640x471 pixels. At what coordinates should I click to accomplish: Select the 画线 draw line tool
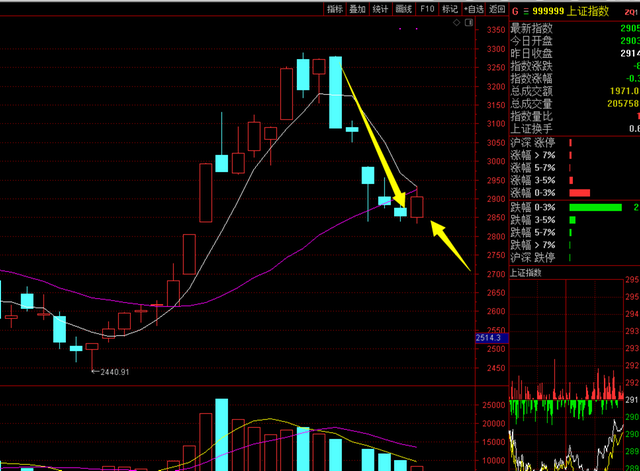coord(404,9)
